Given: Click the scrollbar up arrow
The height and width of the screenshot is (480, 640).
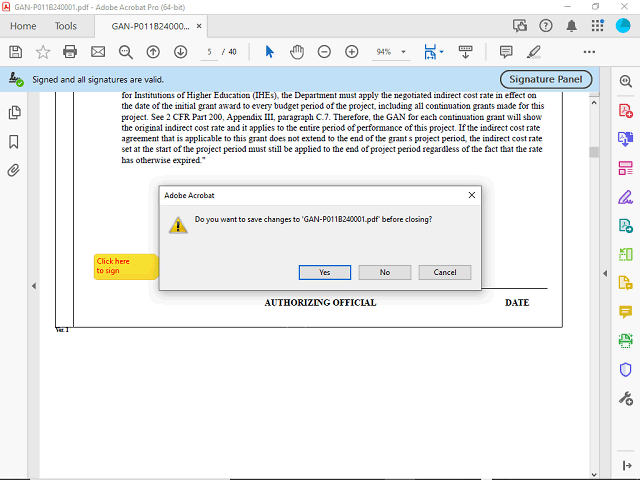Looking at the screenshot, I should [x=594, y=103].
